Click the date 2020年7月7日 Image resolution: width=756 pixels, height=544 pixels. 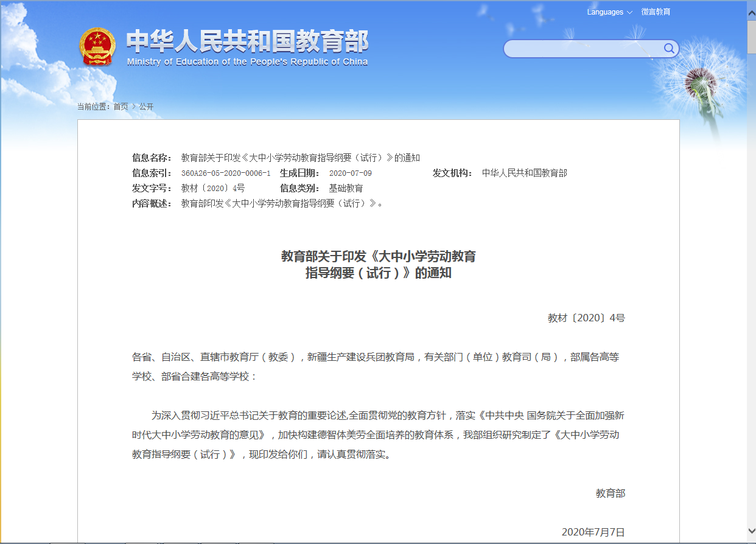point(593,532)
